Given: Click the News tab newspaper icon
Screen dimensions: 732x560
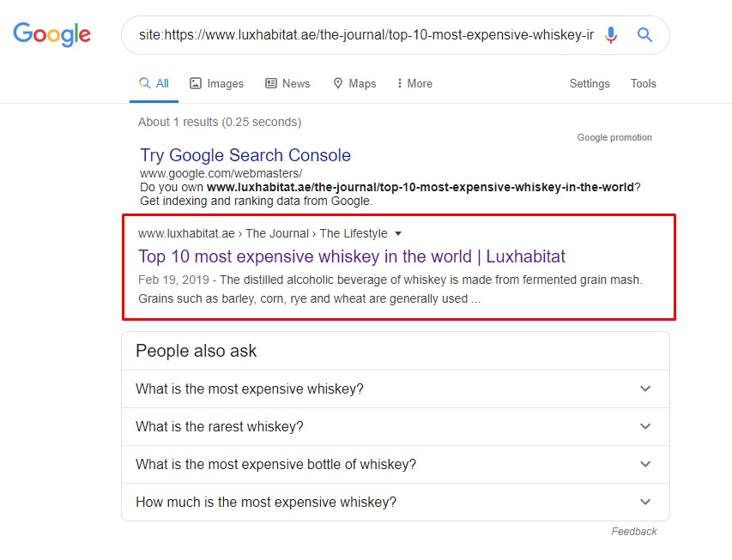Looking at the screenshot, I should tap(271, 83).
